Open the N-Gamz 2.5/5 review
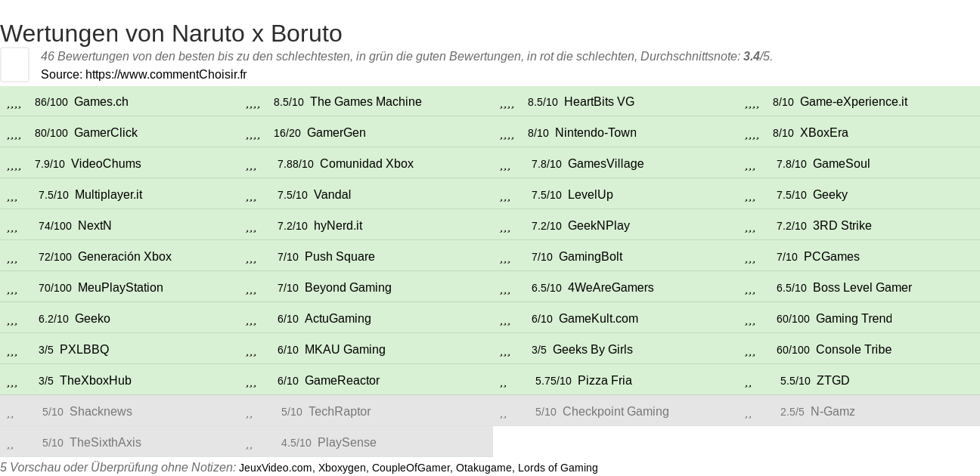 [833, 412]
